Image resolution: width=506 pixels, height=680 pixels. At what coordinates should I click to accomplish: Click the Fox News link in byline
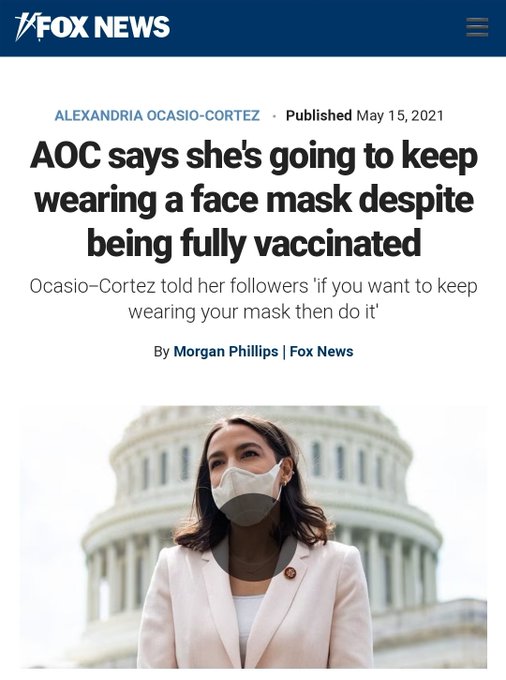click(321, 351)
